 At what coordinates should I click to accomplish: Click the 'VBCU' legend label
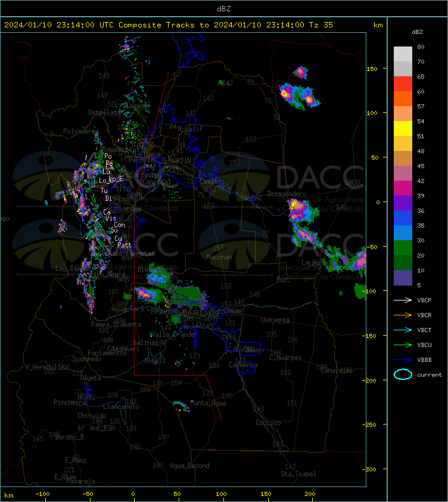click(x=424, y=345)
